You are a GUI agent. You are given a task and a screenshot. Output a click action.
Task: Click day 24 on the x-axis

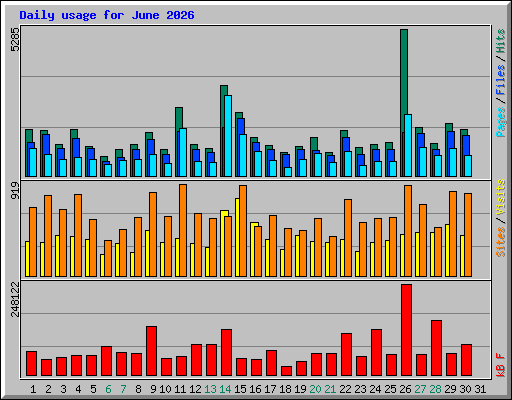pos(375,389)
